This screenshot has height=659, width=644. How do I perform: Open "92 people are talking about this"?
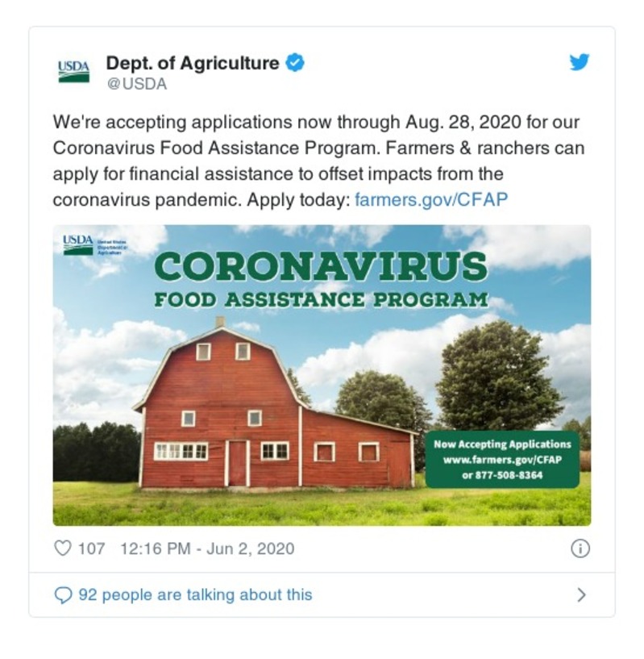tap(194, 595)
